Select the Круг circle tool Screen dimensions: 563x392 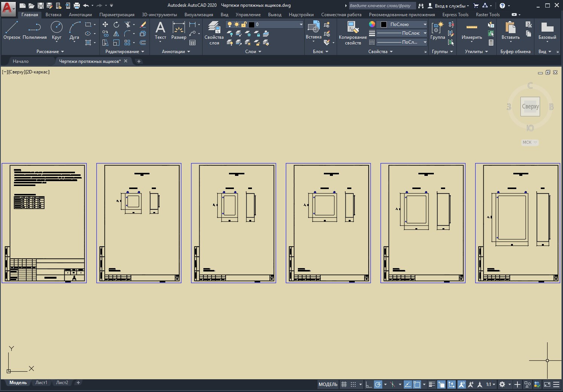(x=56, y=31)
